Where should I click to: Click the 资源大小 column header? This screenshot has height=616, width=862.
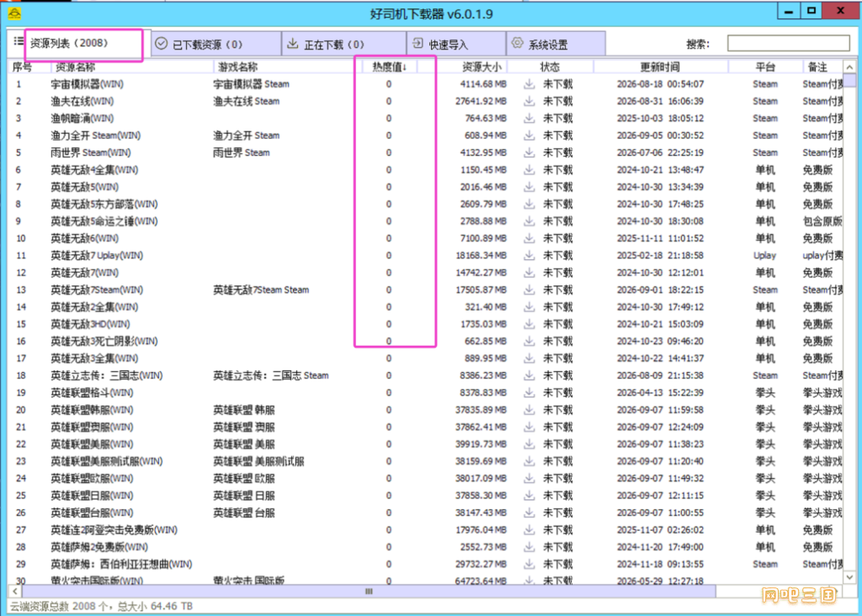point(482,67)
